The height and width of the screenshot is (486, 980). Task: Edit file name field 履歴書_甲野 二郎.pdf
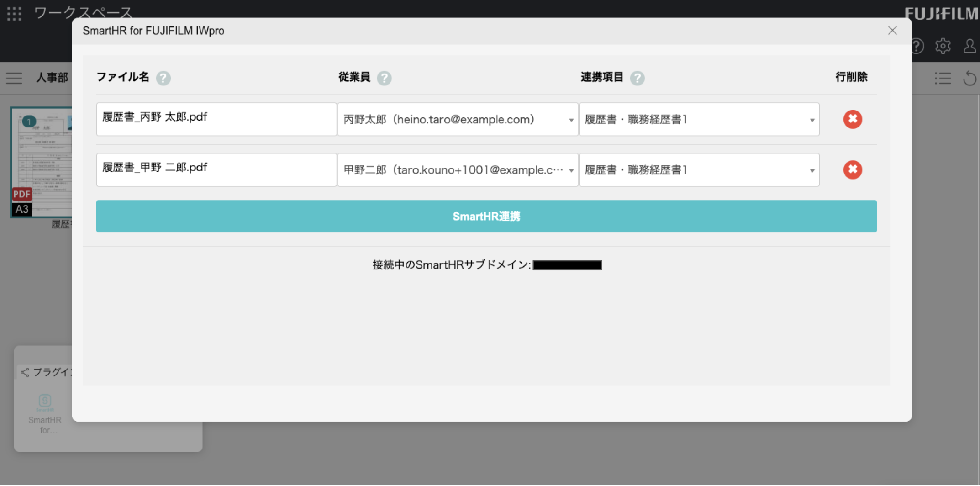(x=216, y=170)
